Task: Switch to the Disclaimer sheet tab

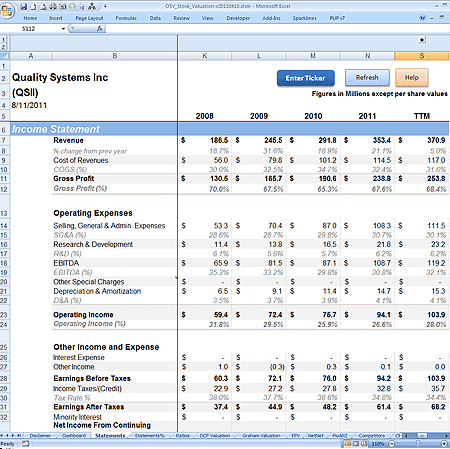Action: click(40, 435)
